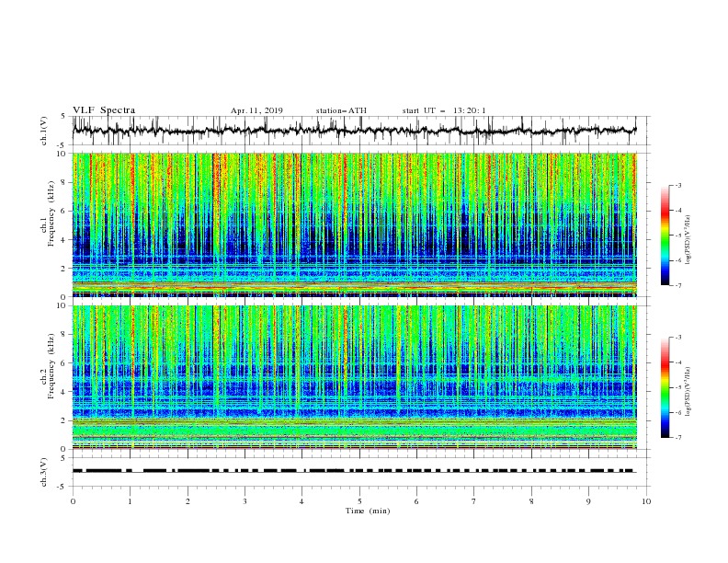728x563 pixels.
Task: Click the '6' tick on ch.2 frequency axis
Action: (64, 363)
